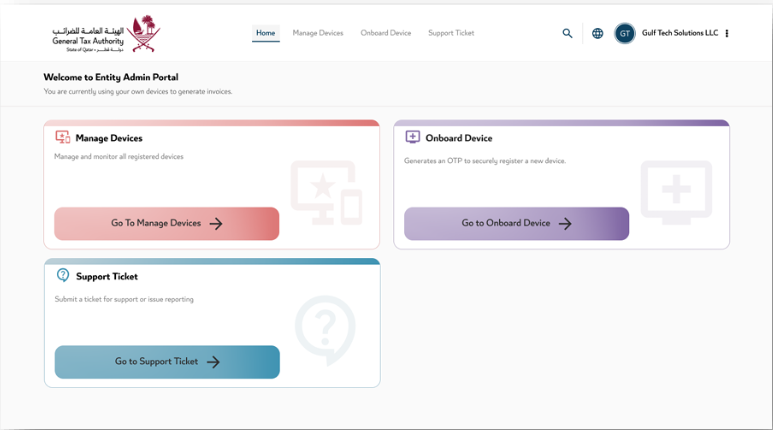Click the Go To Manage Devices button

point(167,223)
